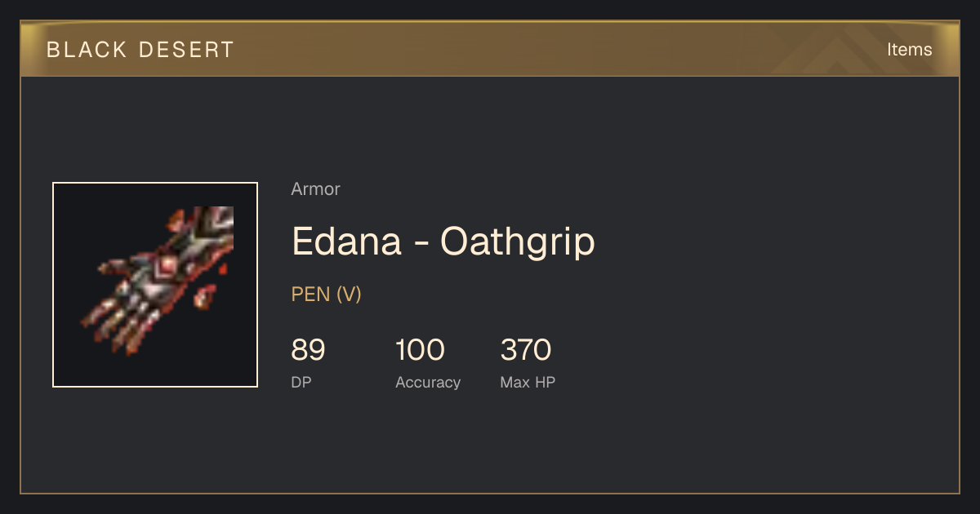Click the 89 defense value
Image resolution: width=980 pixels, height=514 pixels.
308,350
